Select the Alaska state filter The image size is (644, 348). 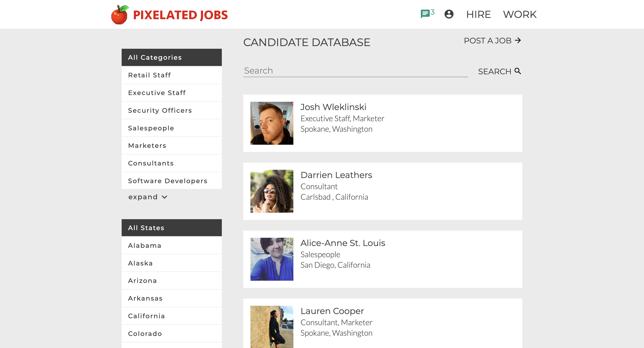(140, 263)
